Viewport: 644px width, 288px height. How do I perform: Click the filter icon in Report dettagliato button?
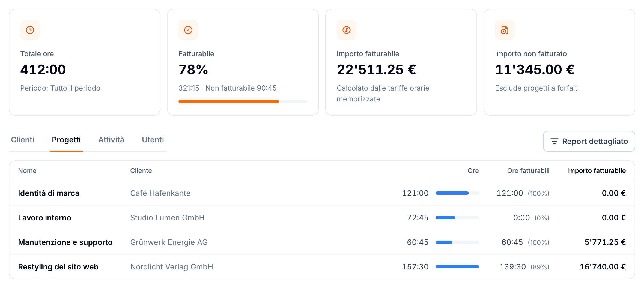(x=554, y=141)
